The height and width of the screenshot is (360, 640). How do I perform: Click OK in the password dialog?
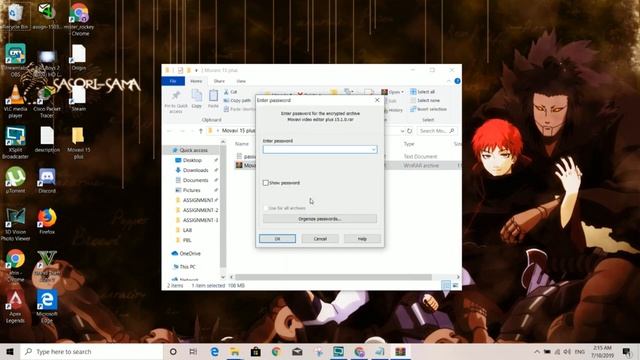[x=277, y=238]
